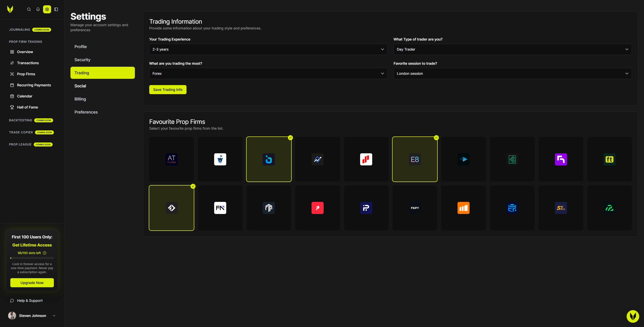Open the Profile settings tab
The width and height of the screenshot is (644, 327).
pyautogui.click(x=103, y=47)
